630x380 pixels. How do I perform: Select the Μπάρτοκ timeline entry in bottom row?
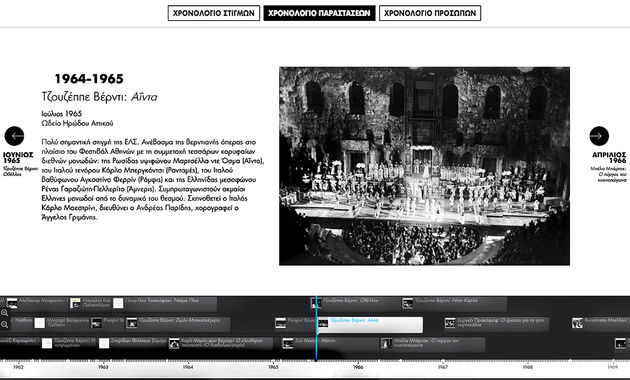coord(433,344)
